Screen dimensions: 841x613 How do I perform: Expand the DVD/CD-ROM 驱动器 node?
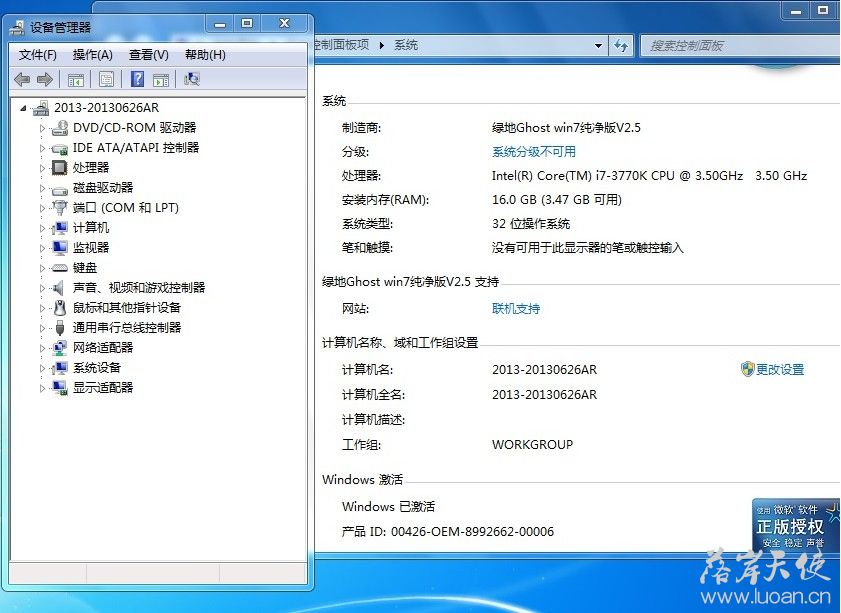(x=42, y=128)
